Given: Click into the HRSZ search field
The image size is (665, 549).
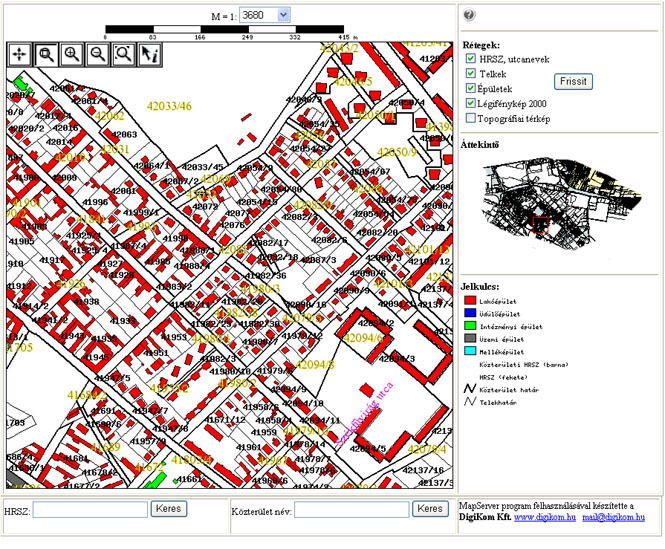Looking at the screenshot, I should tap(90, 510).
